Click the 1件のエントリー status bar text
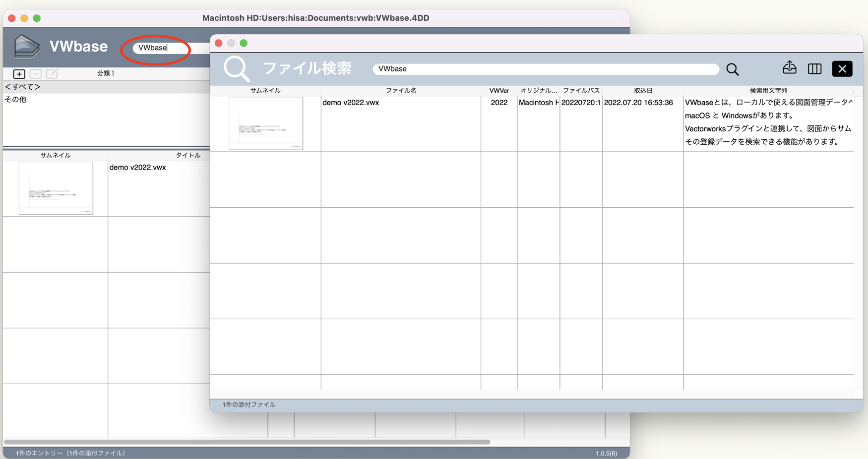Image resolution: width=868 pixels, height=459 pixels. (70, 453)
